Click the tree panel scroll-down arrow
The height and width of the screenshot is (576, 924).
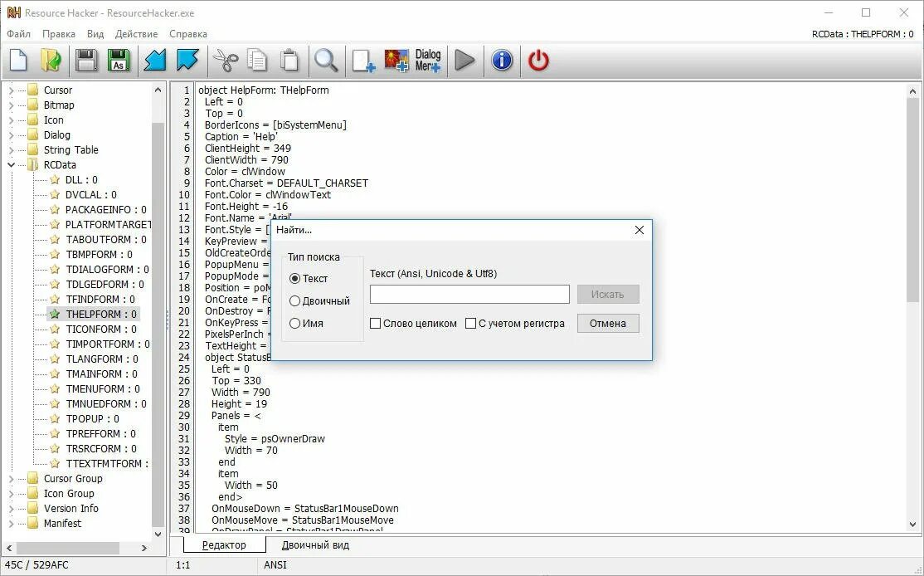pos(158,535)
